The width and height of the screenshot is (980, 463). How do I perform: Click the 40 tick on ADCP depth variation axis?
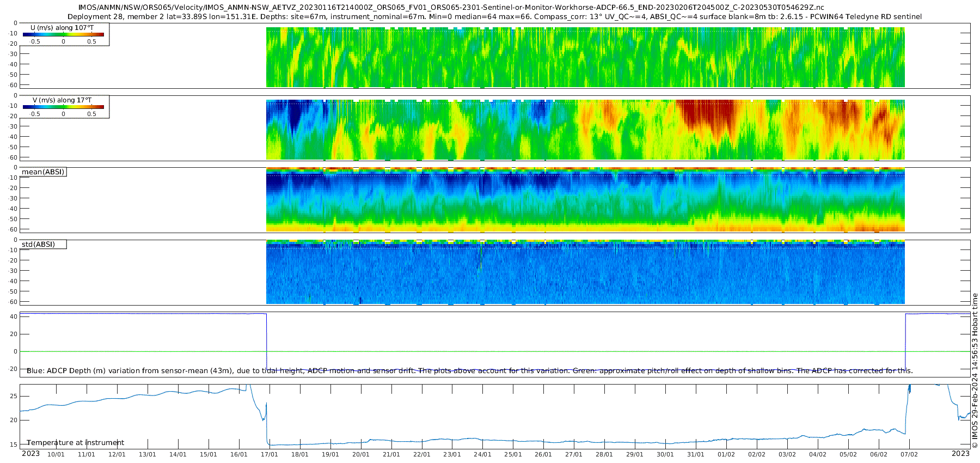[14, 316]
